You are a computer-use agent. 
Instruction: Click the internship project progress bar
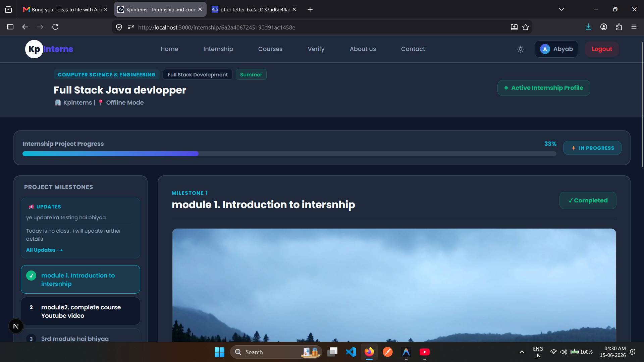coord(289,154)
